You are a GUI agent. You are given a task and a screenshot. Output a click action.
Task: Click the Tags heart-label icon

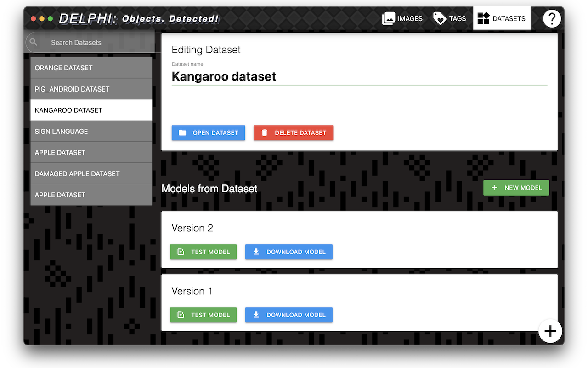pyautogui.click(x=440, y=19)
